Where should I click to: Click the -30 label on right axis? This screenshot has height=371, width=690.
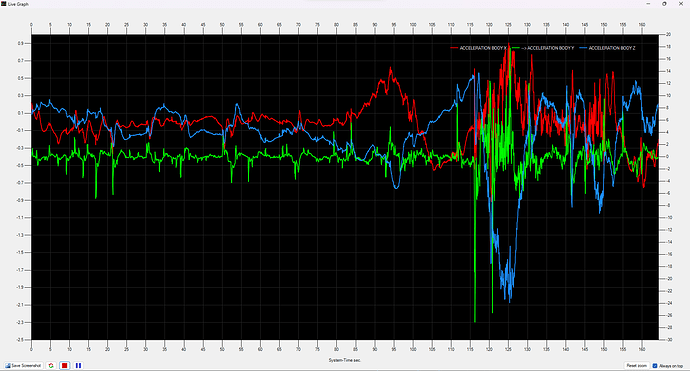668,340
